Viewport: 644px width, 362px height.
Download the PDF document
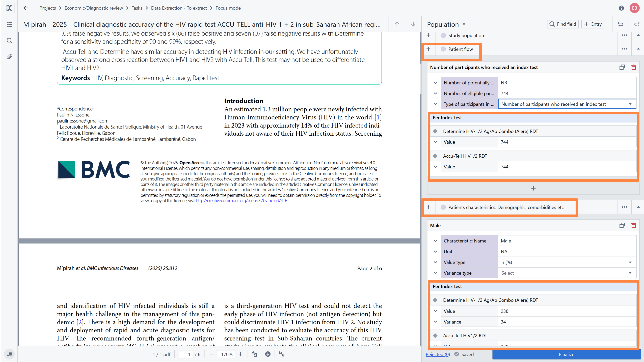(x=268, y=354)
